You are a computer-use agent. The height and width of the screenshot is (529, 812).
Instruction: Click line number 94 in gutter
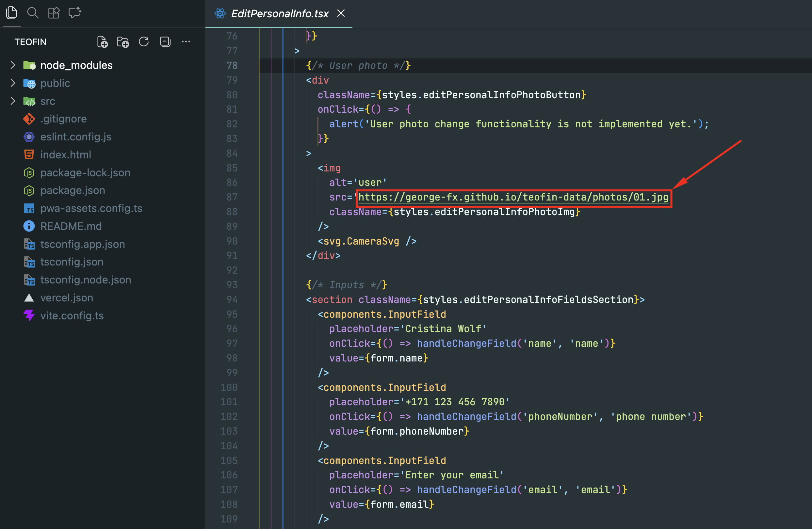click(x=232, y=299)
